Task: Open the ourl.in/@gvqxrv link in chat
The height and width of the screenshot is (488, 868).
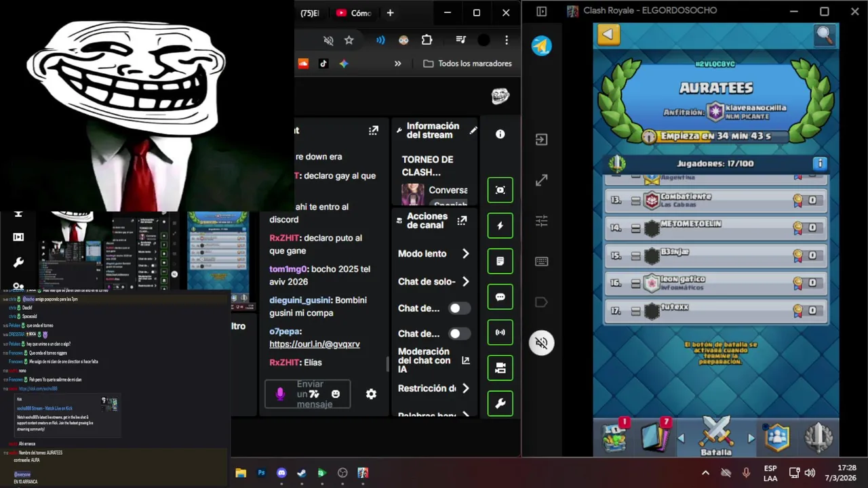Action: point(315,344)
